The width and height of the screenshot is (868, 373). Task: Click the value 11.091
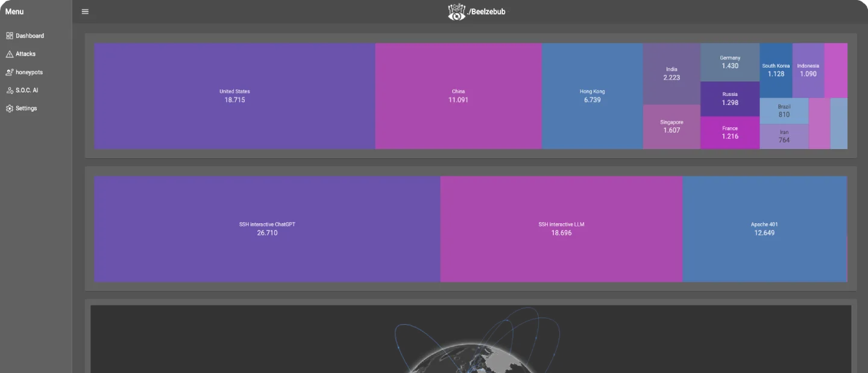coord(458,100)
